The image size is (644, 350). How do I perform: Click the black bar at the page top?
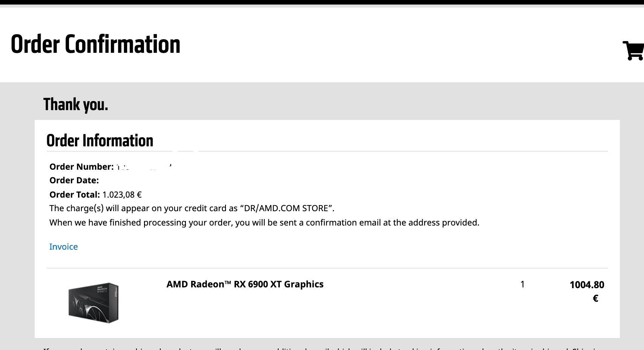tap(322, 2)
